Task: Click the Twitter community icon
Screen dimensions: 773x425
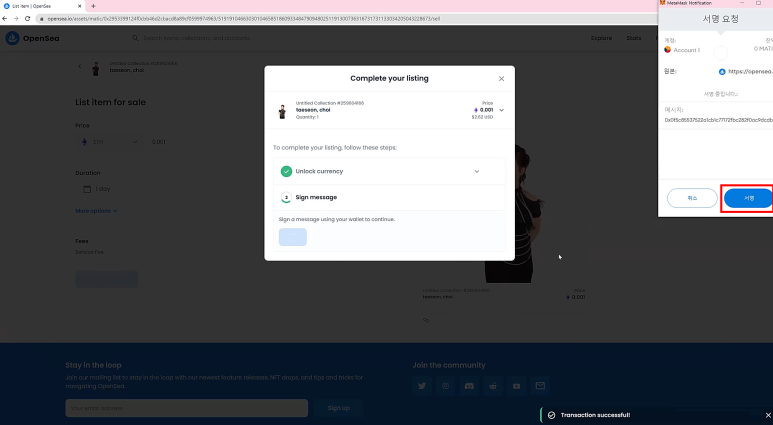Action: tap(422, 386)
